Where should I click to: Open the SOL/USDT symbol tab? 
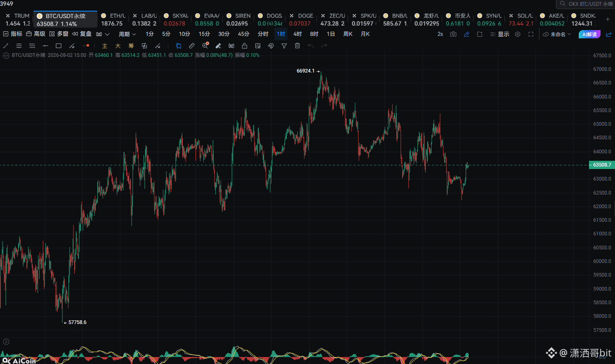tap(521, 19)
